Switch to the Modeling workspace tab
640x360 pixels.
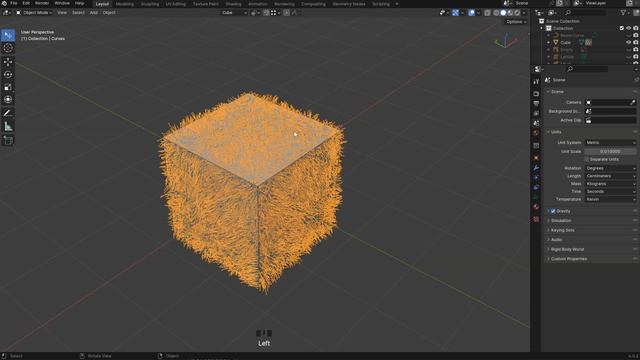(x=124, y=4)
